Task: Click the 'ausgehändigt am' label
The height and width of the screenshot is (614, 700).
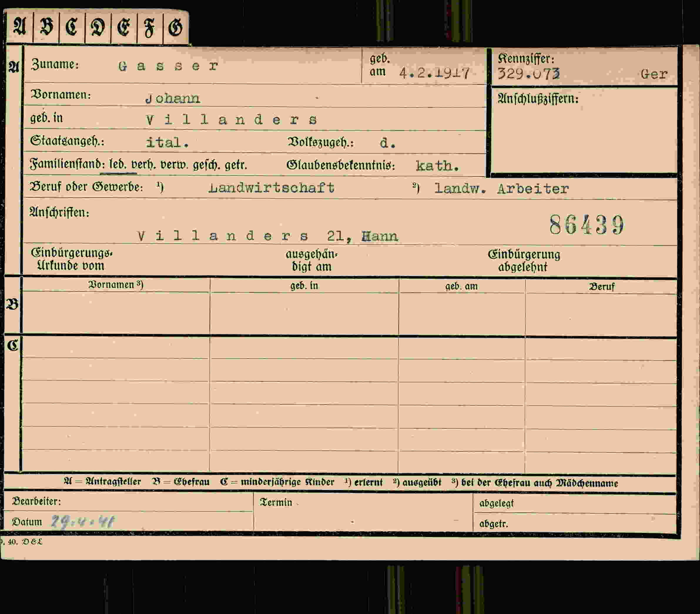Action: pos(312,260)
